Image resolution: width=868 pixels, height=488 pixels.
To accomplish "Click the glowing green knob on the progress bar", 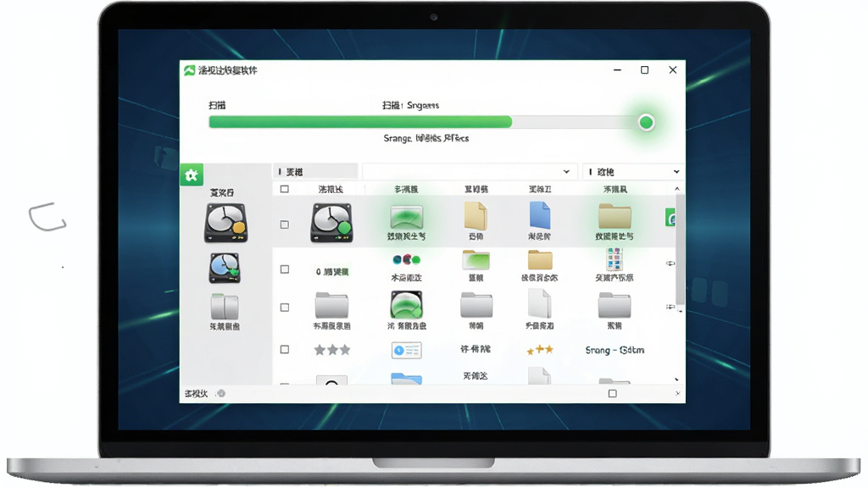I will tap(646, 122).
